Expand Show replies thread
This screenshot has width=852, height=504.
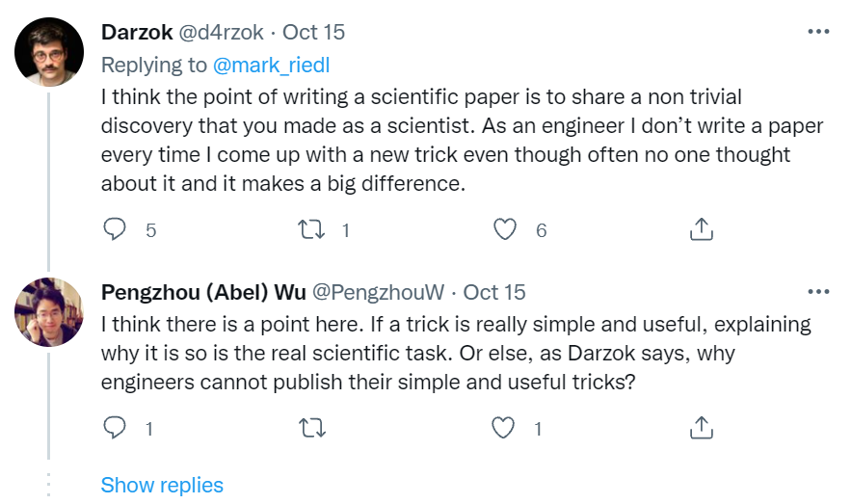162,485
